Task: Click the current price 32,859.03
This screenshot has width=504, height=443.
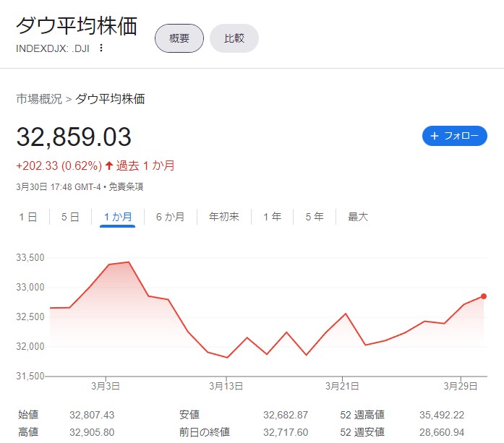Action: pos(74,137)
